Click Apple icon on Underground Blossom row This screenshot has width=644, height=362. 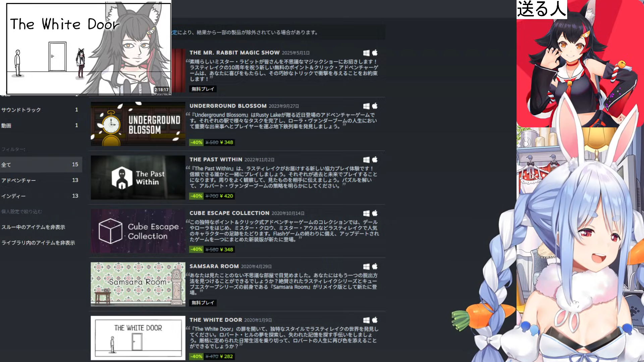(375, 106)
